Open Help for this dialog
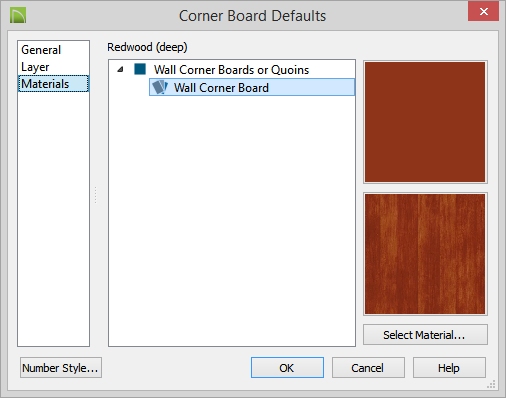This screenshot has width=506, height=398. point(449,368)
